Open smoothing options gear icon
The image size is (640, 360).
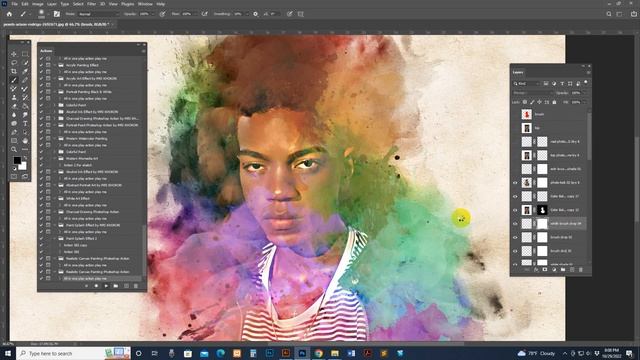(x=256, y=14)
